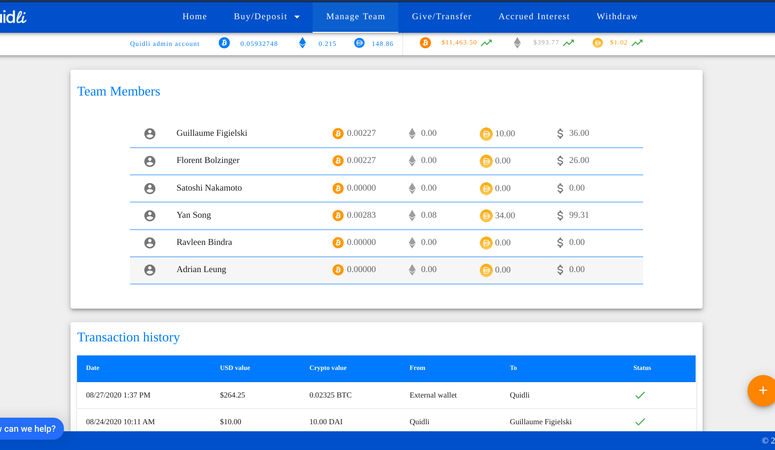Click Guillaume Figielski's Bitcoin icon in team list
Viewport: 775px width, 450px height.
[x=338, y=134]
